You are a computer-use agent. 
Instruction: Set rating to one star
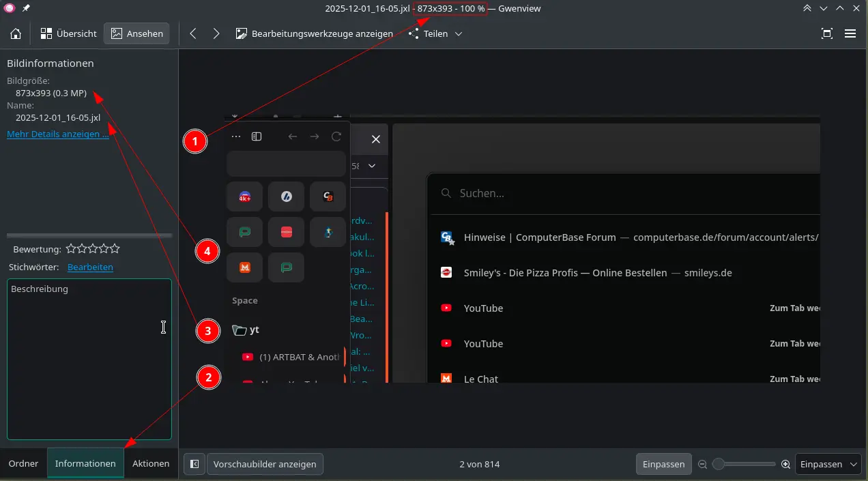point(71,249)
